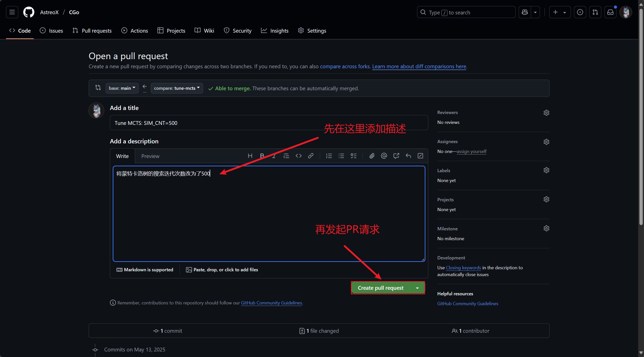Edit milestone with the gear icon
The image size is (644, 357).
click(x=546, y=228)
